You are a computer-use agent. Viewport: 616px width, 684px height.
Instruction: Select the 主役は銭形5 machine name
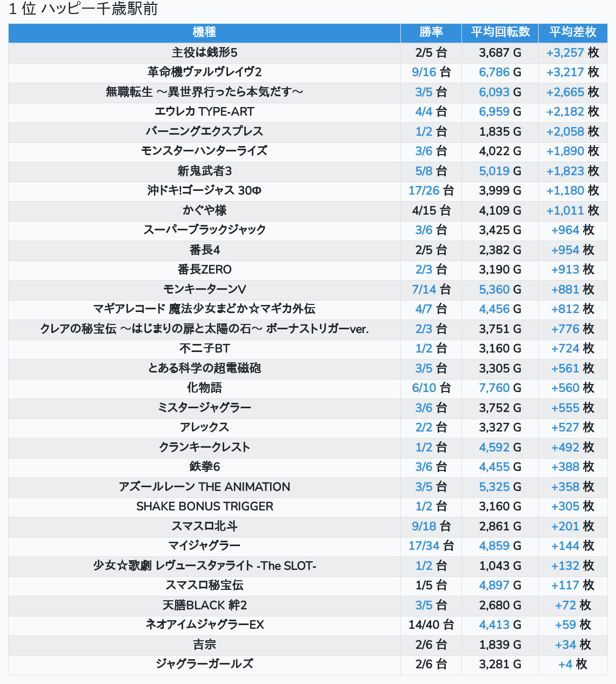204,52
